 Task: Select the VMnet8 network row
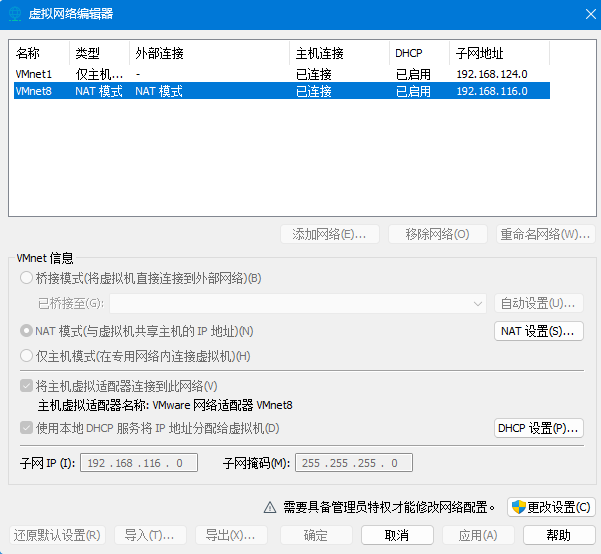coord(282,91)
